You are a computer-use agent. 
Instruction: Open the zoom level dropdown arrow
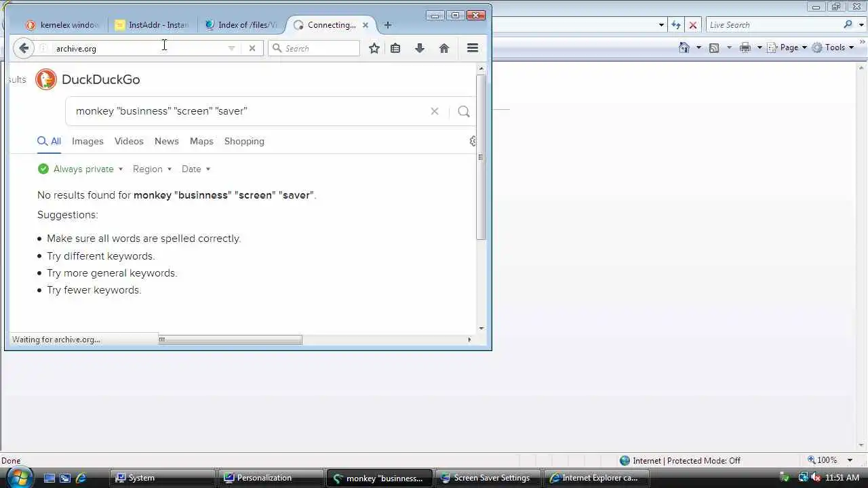850,460
